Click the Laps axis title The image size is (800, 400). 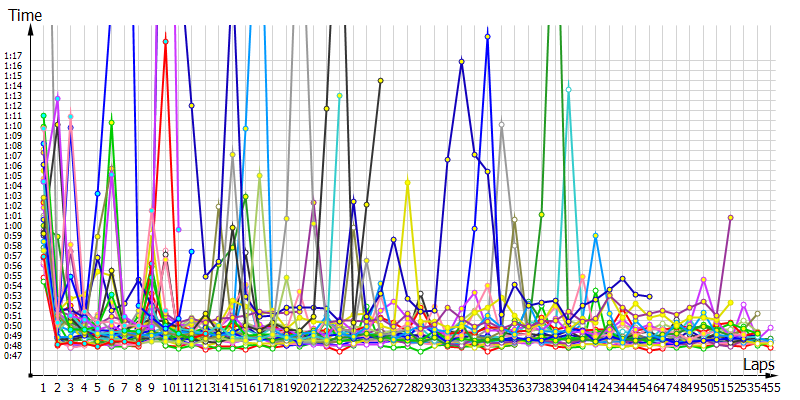(760, 367)
